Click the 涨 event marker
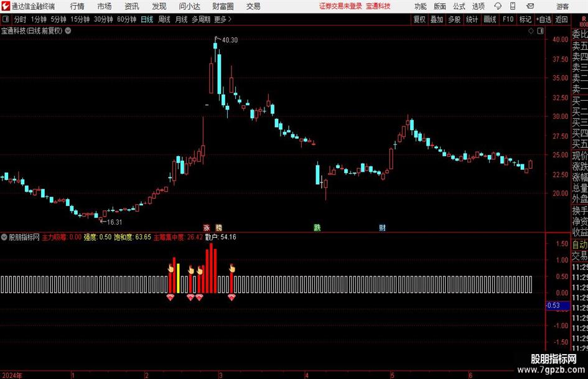588x379 pixels. 207,227
